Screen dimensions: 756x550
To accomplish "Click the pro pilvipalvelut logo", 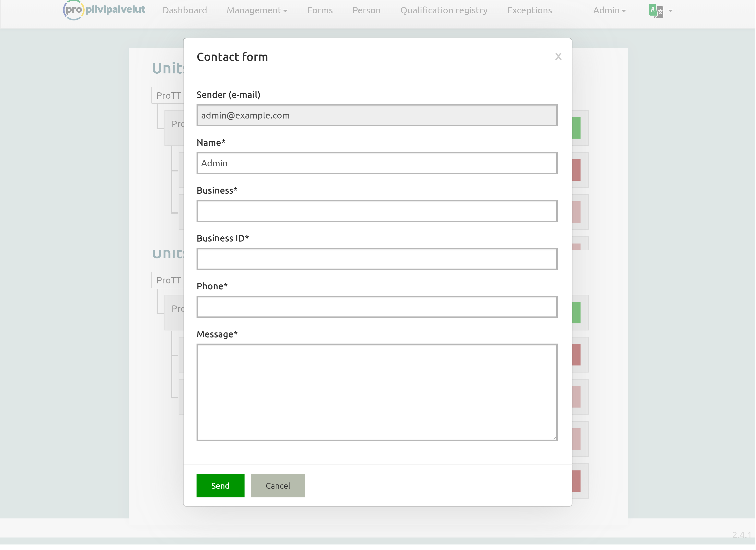I will tap(104, 10).
